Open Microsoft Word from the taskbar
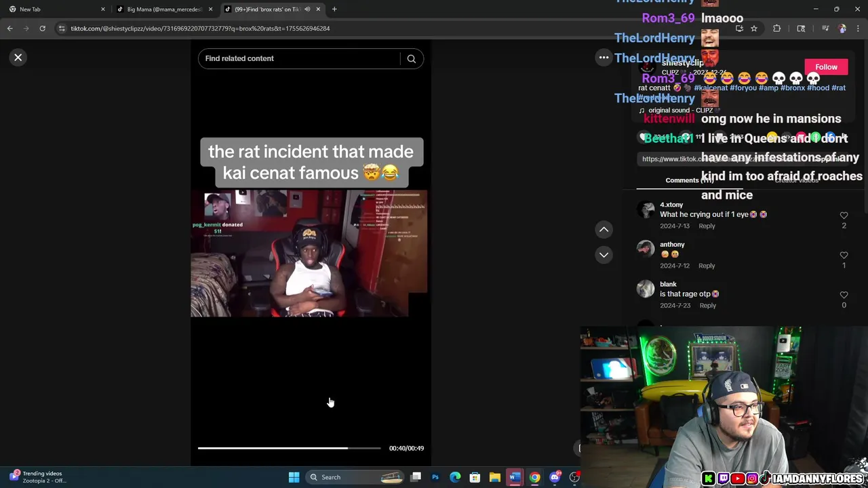The image size is (868, 488). [515, 477]
